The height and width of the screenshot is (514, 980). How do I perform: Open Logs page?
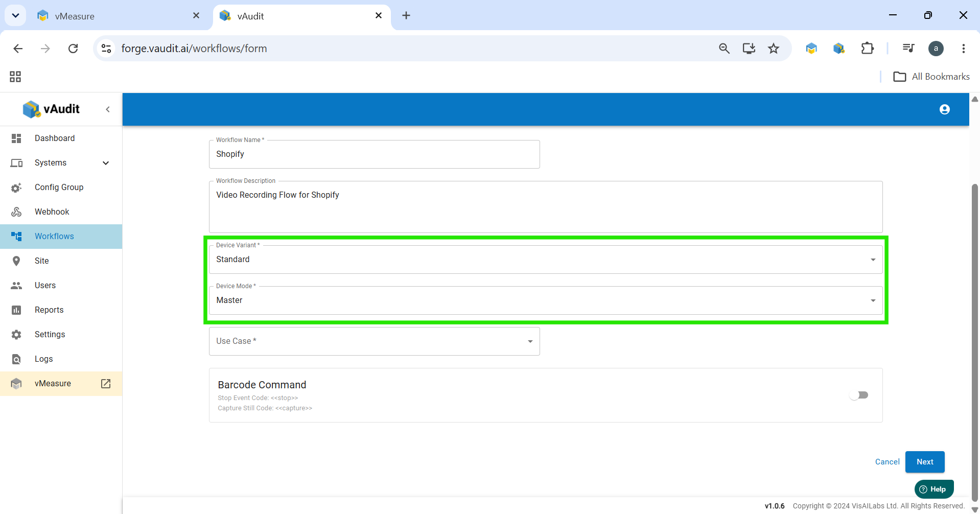tap(43, 359)
